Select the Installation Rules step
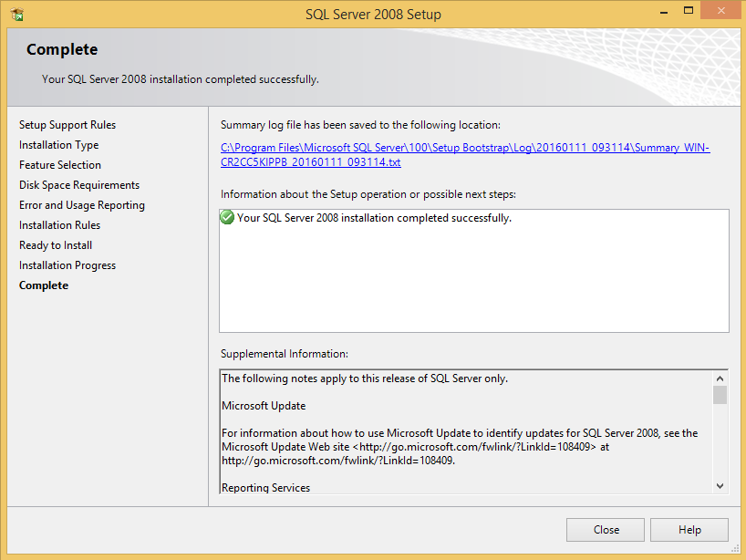 pos(59,225)
